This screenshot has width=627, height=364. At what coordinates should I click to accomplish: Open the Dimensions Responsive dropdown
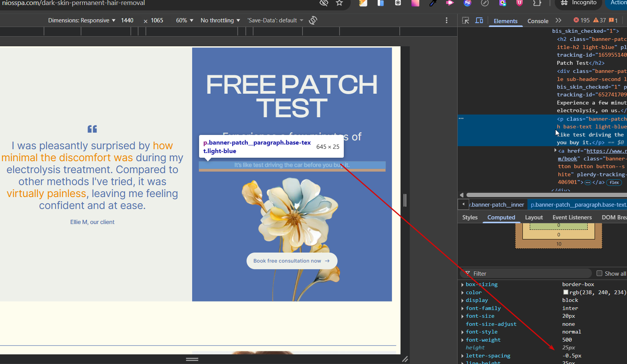click(x=81, y=20)
